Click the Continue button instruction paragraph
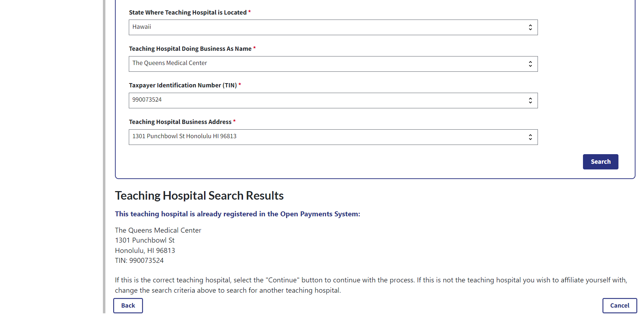This screenshot has height=314, width=644. [371, 285]
